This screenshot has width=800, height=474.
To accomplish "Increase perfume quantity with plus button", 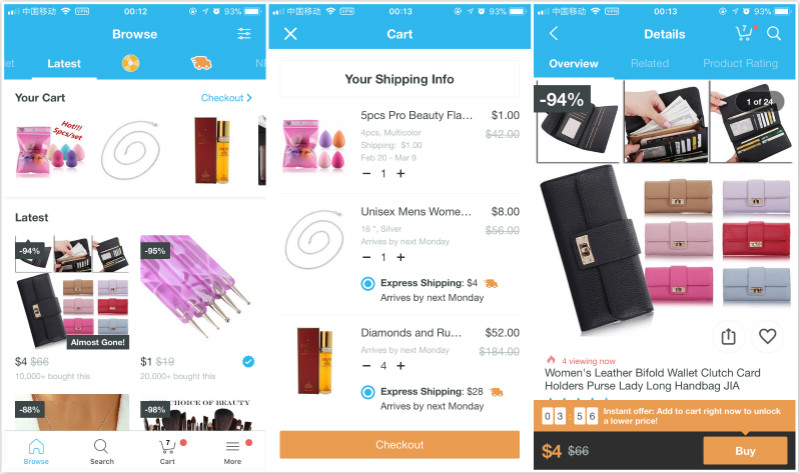I will (401, 366).
